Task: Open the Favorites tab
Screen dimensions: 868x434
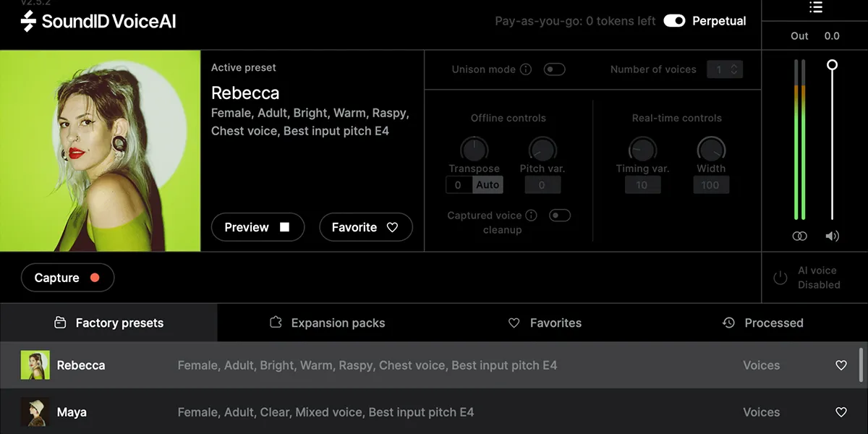Action: point(545,323)
